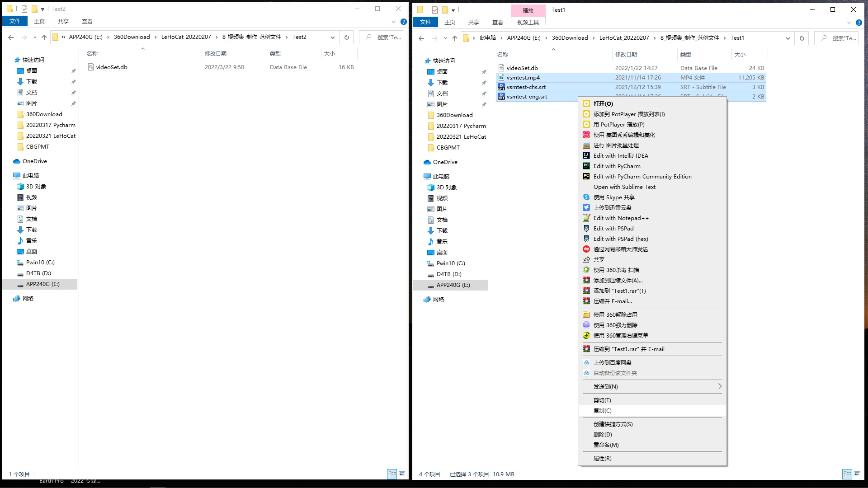The height and width of the screenshot is (488, 868).
Task: Expand the ribbon chevron in the Test1 window
Action: point(849,22)
